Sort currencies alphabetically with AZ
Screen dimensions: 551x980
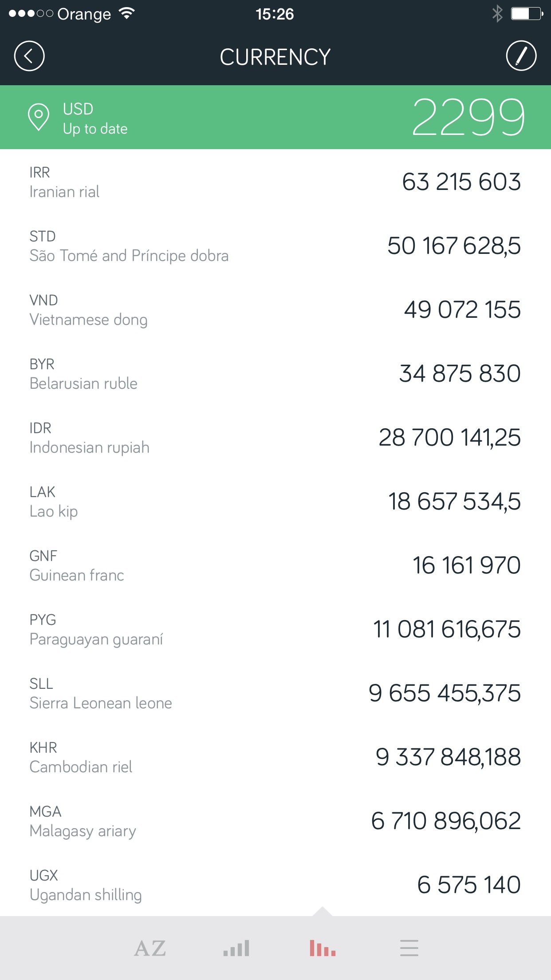150,948
